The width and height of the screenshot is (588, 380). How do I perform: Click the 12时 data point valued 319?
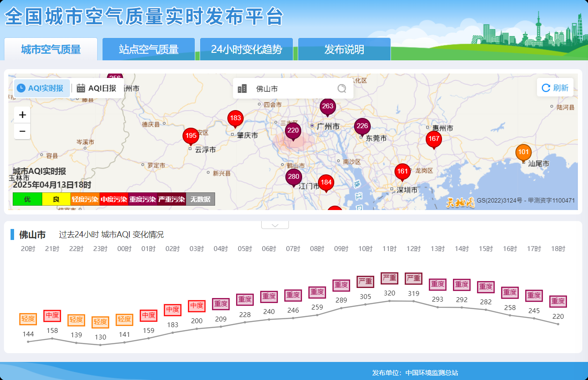click(413, 301)
